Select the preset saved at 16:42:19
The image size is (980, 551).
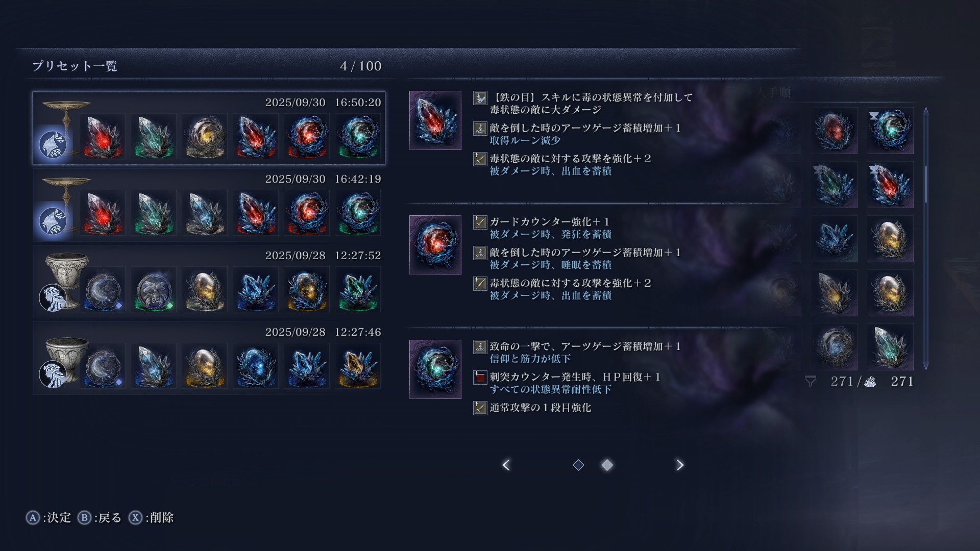tap(209, 205)
